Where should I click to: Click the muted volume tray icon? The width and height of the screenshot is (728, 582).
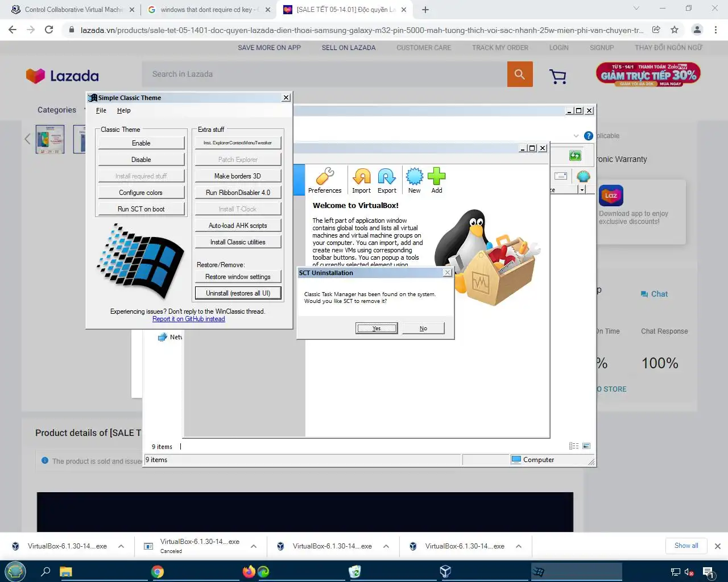(689, 572)
